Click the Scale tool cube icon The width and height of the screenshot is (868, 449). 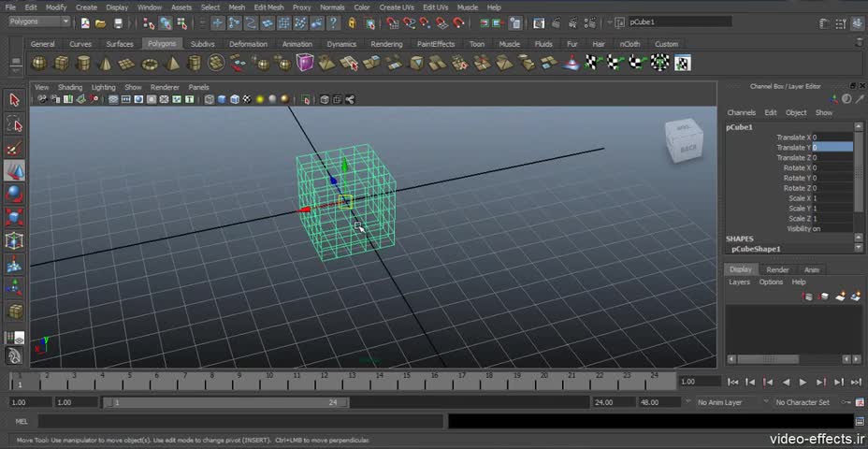pos(14,218)
